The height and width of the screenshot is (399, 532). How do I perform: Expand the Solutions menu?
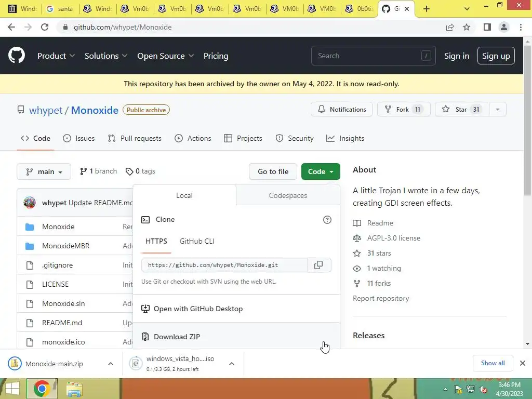click(x=106, y=56)
